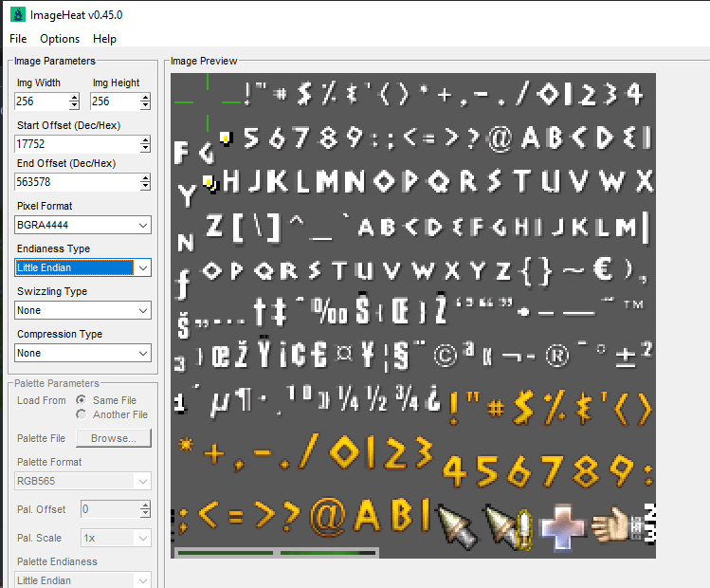Screen dimensions: 710x588
Task: Expand the Compression Type dropdown
Action: point(82,353)
